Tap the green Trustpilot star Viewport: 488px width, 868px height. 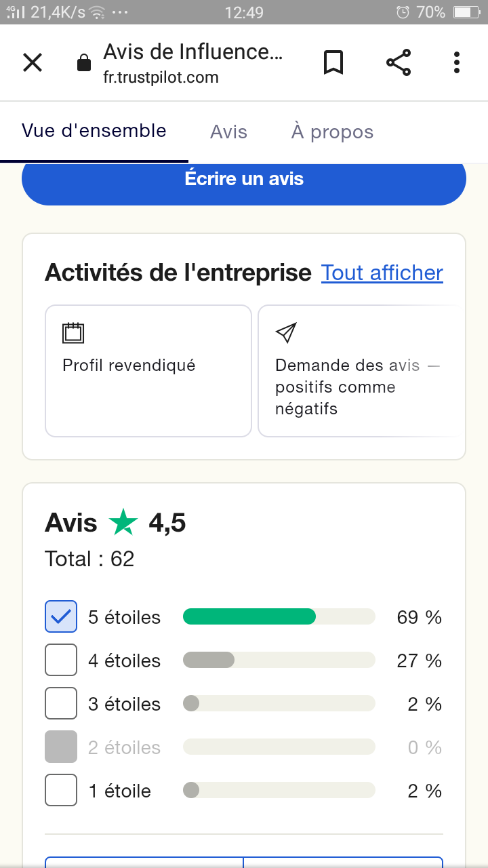click(x=123, y=523)
